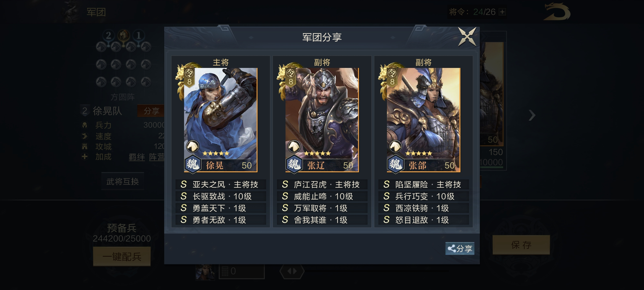Click the 魏 faction badge on 张辽's card
Image resolution: width=644 pixels, height=290 pixels.
click(x=294, y=164)
